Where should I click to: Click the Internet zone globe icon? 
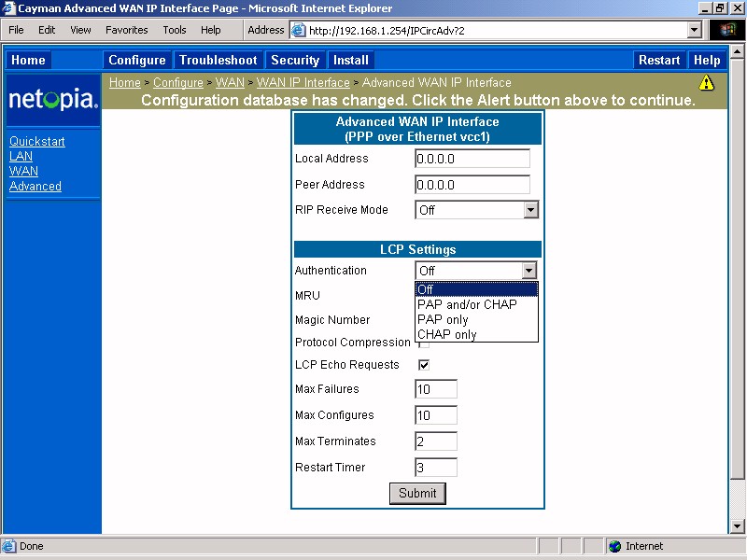[x=614, y=546]
